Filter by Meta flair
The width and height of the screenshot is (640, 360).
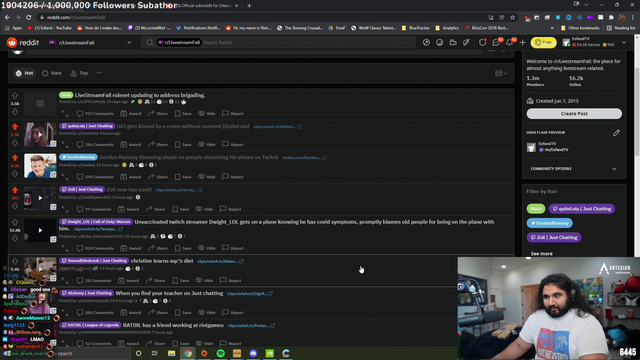point(536,209)
